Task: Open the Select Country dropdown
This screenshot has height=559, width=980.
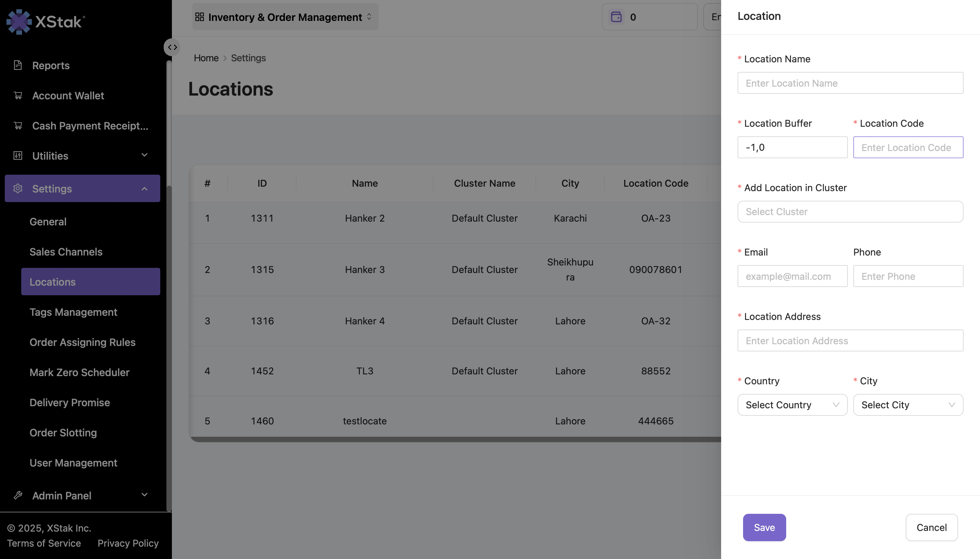Action: [x=792, y=405]
